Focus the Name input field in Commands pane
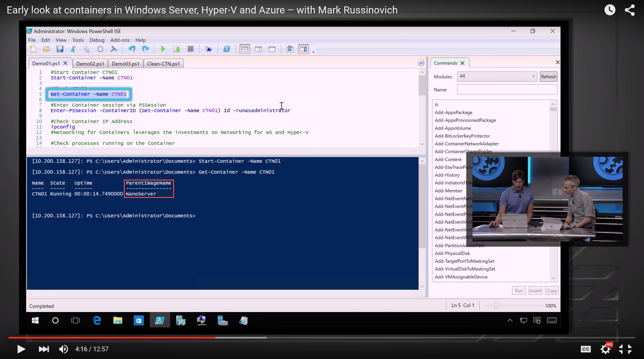Screen dimensions: 644x359 507,90
